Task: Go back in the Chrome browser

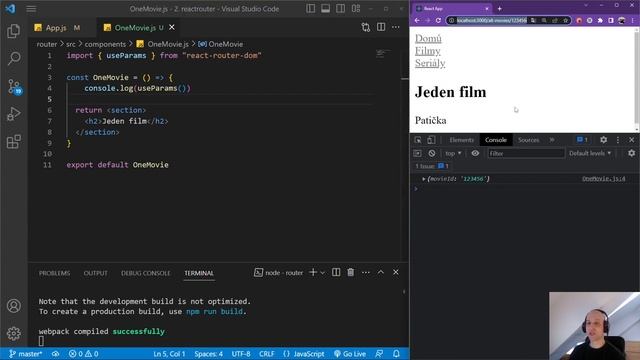Action: point(417,20)
